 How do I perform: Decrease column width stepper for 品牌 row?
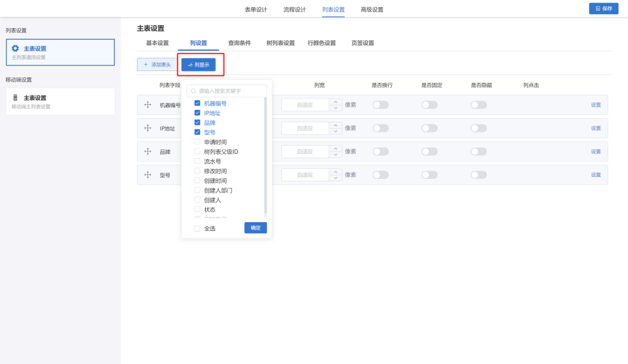click(x=336, y=155)
